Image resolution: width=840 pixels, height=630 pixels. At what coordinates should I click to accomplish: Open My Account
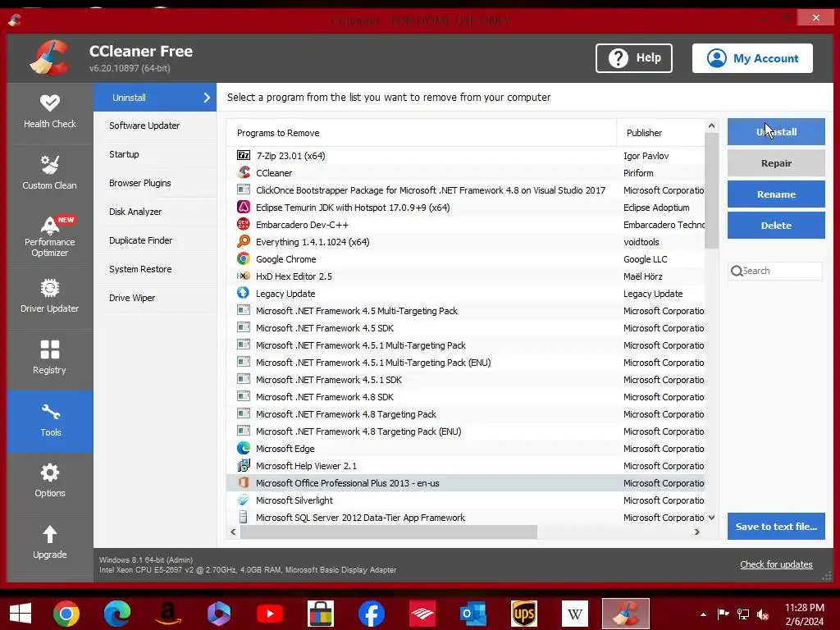pyautogui.click(x=752, y=58)
